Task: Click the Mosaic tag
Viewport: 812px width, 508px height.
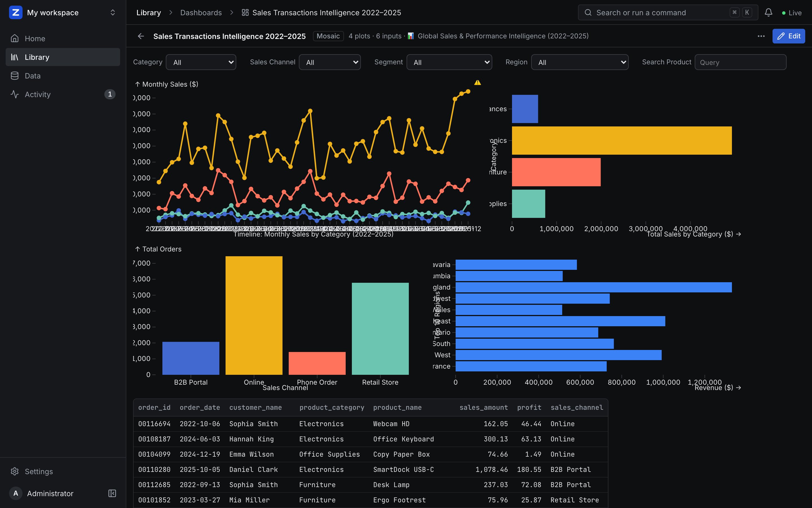Action: (x=328, y=36)
